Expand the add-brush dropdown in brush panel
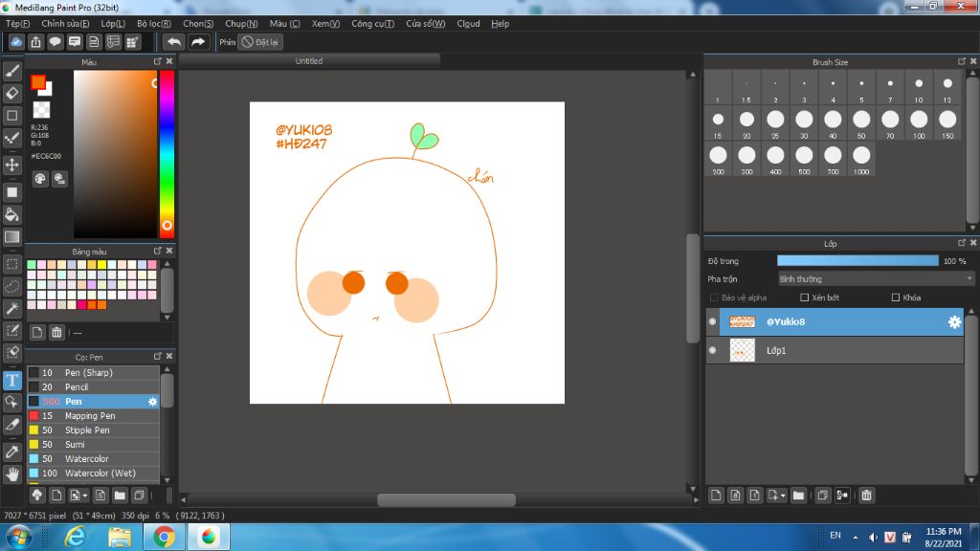Viewport: 980px width, 551px height. 86,496
